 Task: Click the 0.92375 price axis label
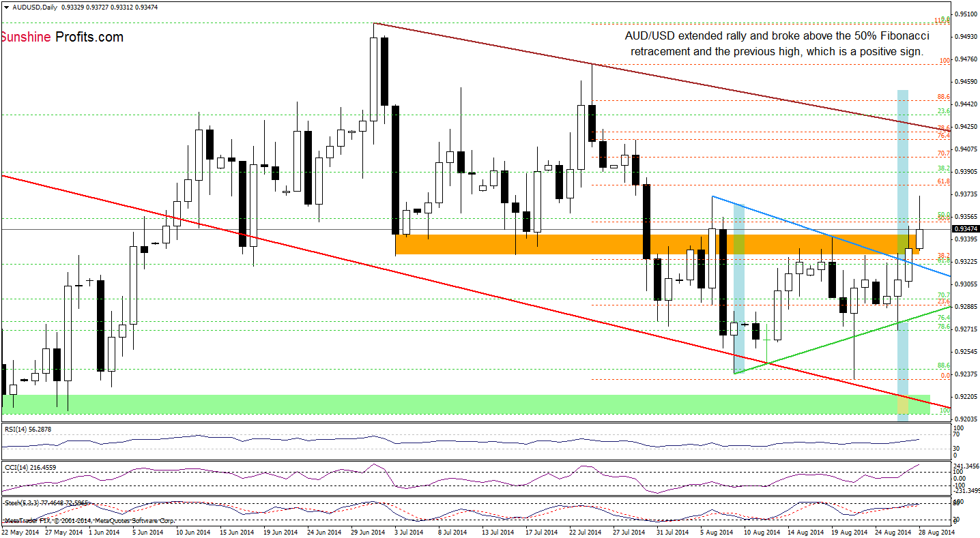pyautogui.click(x=967, y=374)
